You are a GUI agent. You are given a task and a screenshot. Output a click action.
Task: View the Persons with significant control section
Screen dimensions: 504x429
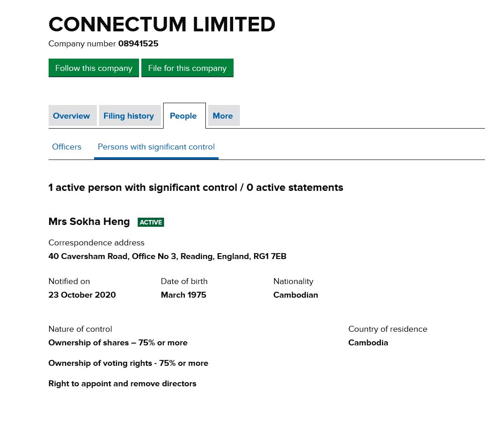click(156, 147)
